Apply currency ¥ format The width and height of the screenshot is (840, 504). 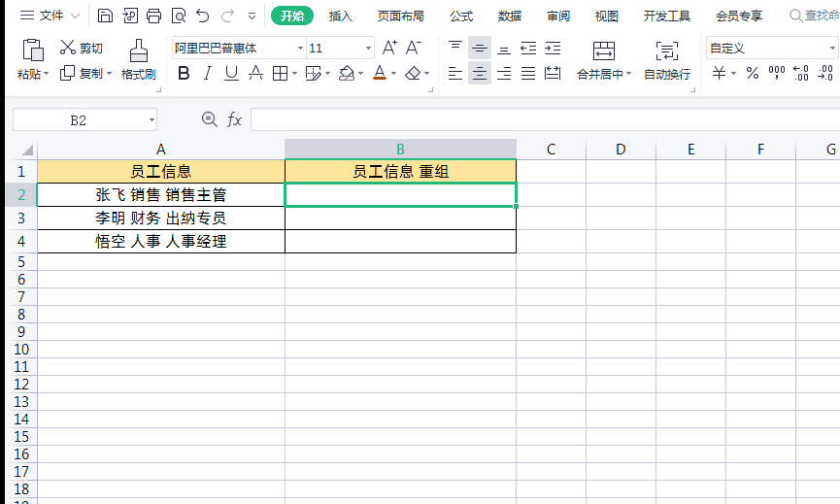click(719, 73)
